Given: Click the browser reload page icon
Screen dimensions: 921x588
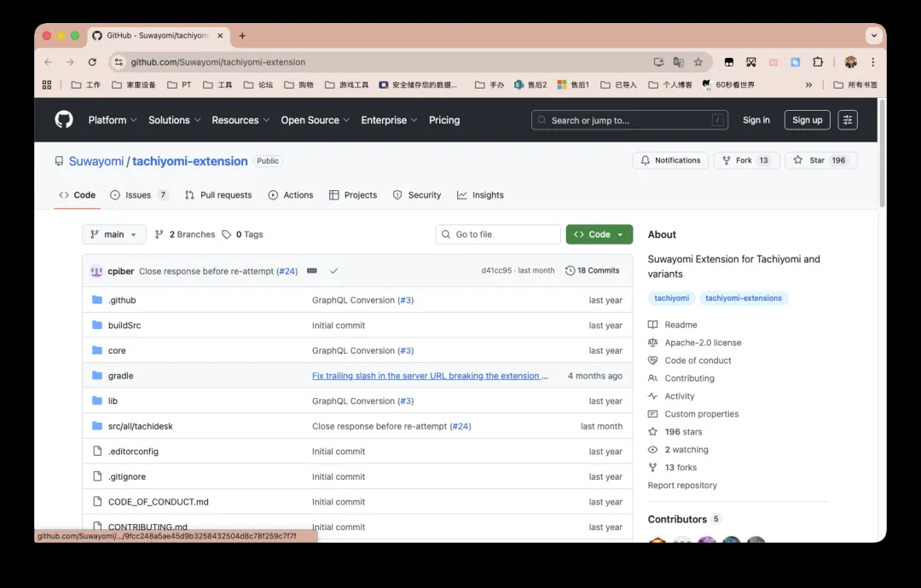Looking at the screenshot, I should 92,62.
